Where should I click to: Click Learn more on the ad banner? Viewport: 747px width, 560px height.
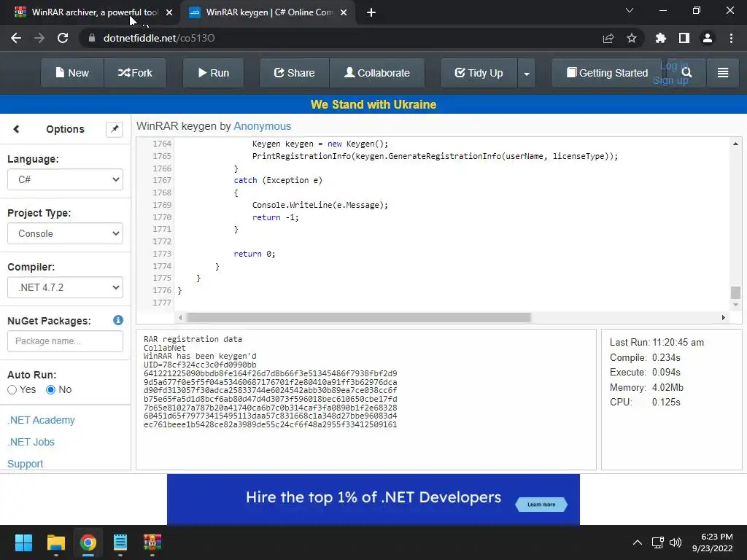point(541,505)
